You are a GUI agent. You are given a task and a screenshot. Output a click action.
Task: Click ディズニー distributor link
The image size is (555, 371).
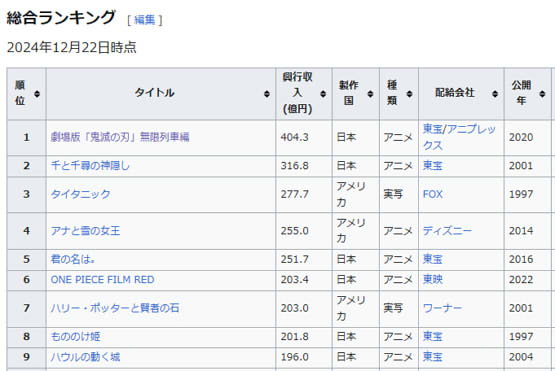447,231
